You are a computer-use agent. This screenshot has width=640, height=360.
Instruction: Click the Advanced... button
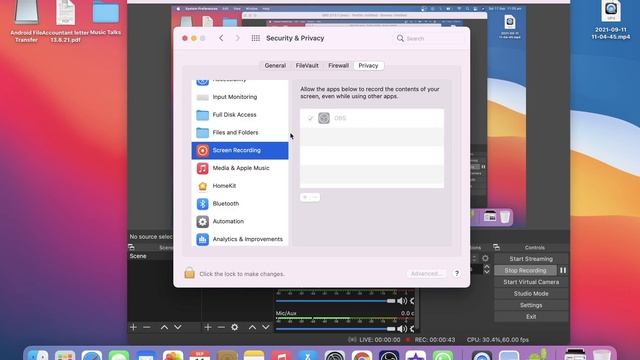426,273
